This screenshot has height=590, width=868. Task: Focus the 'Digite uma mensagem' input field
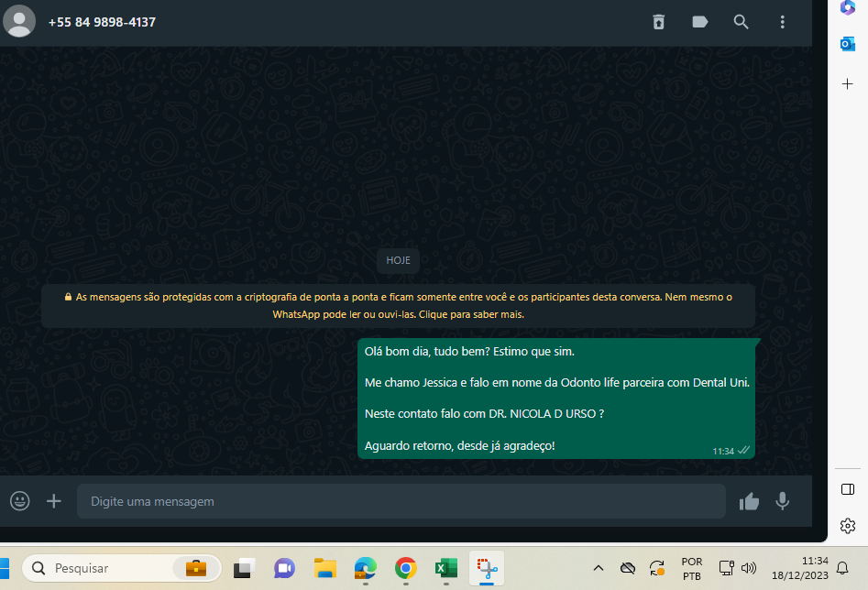click(x=401, y=501)
